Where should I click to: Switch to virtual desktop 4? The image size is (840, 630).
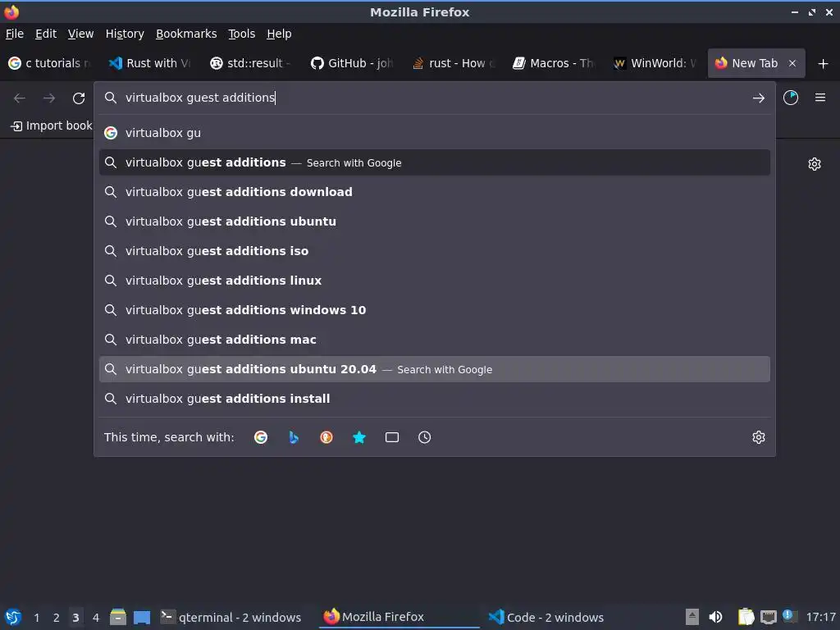click(96, 618)
